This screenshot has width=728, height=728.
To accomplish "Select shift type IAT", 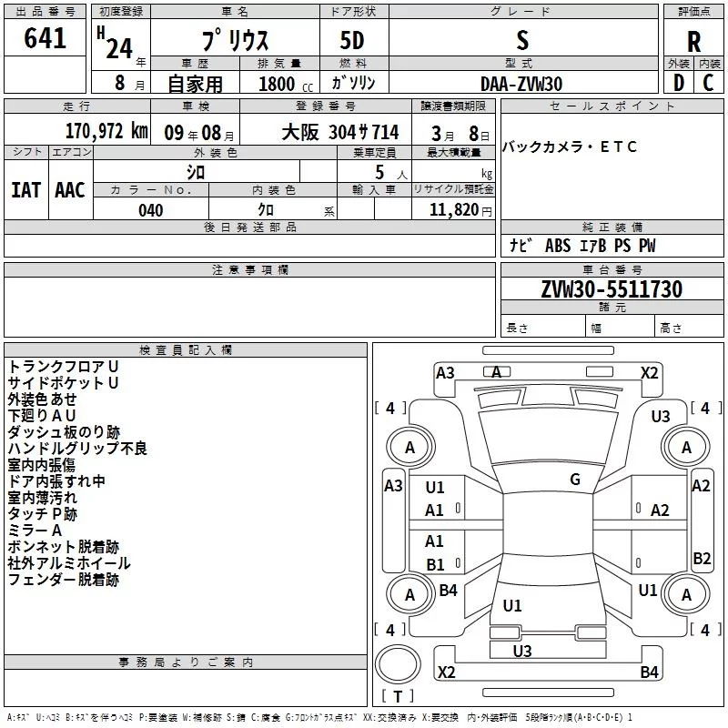I will [26, 190].
